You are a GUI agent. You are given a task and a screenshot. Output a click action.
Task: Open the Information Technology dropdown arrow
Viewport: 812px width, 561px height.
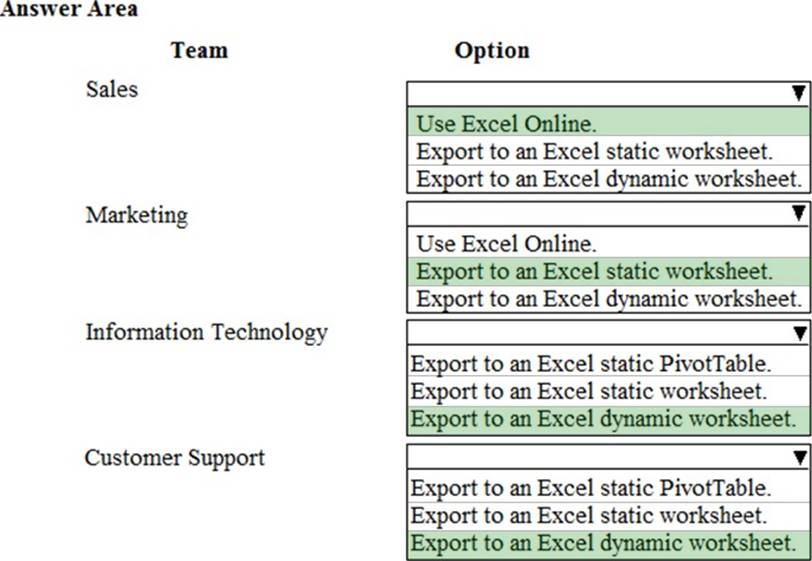[x=797, y=334]
